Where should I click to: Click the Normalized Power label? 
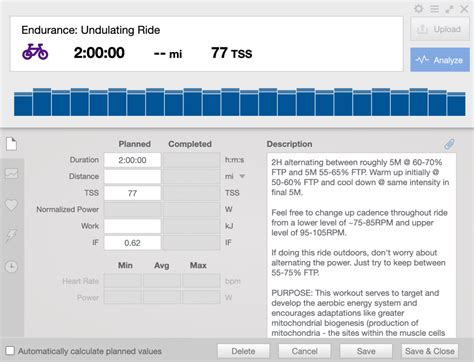pos(68,209)
